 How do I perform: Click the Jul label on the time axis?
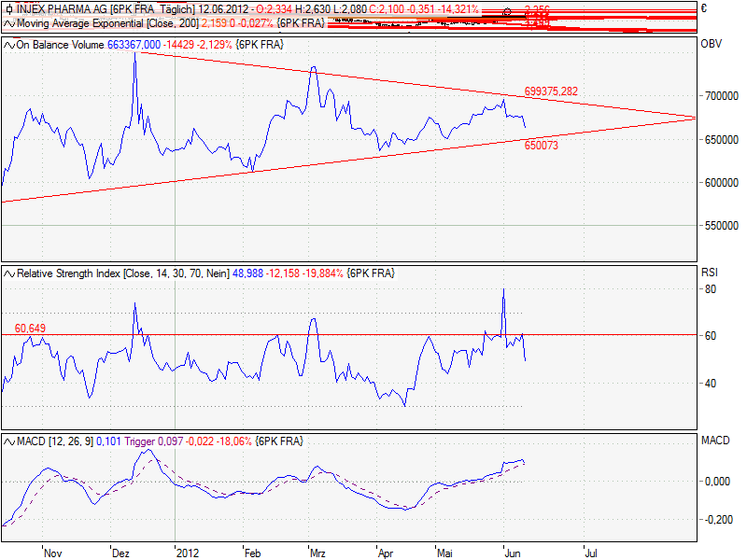591,553
